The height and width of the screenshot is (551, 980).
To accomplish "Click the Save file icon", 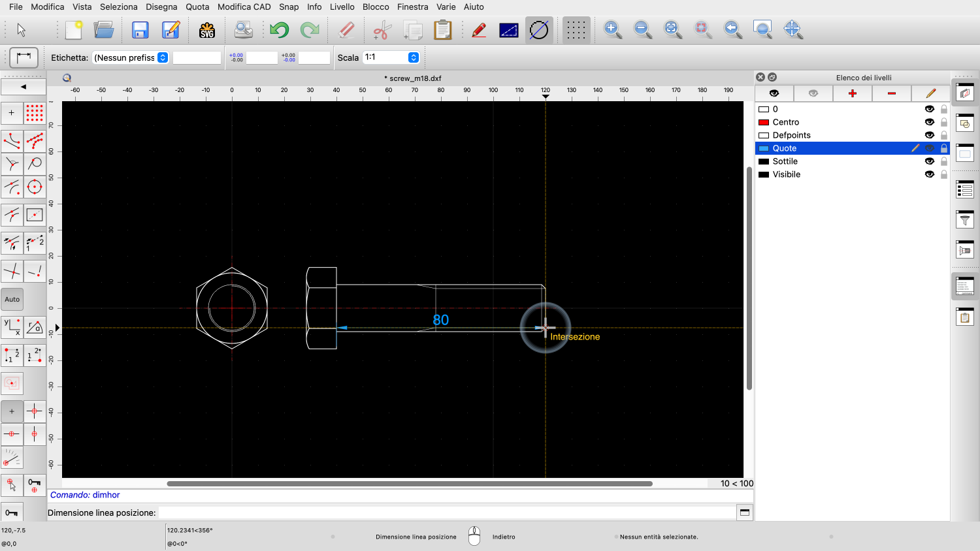I will [140, 30].
